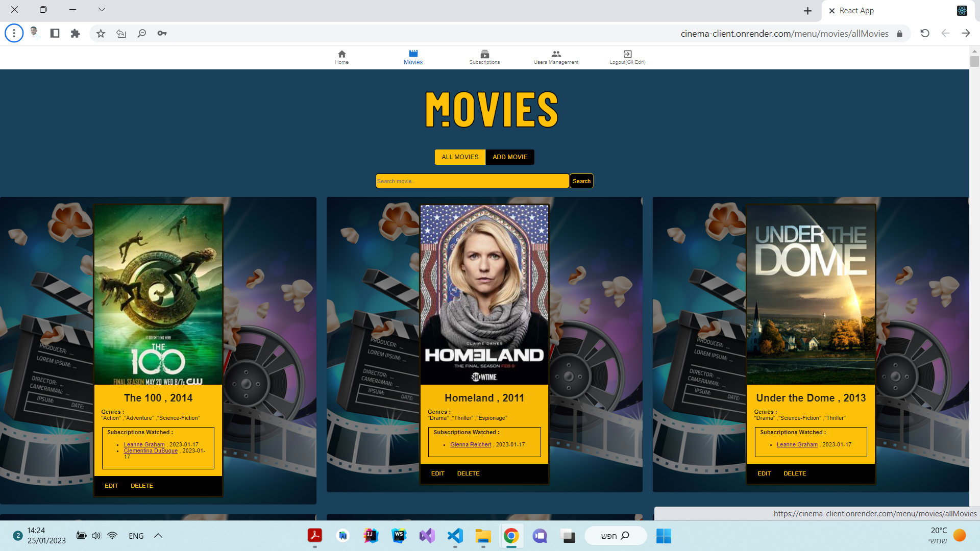Click the Logout(Gil Edri) icon
Screen dimensions: 980x551
point(627,56)
